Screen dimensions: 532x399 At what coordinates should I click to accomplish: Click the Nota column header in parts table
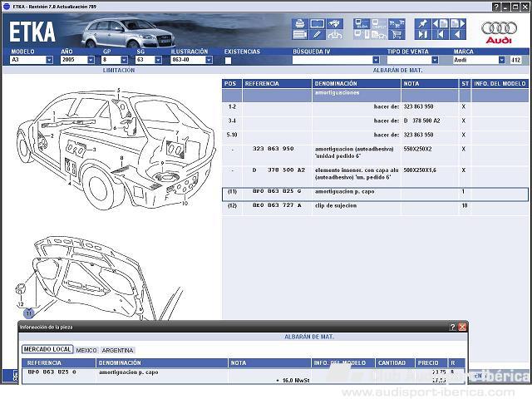click(x=430, y=83)
